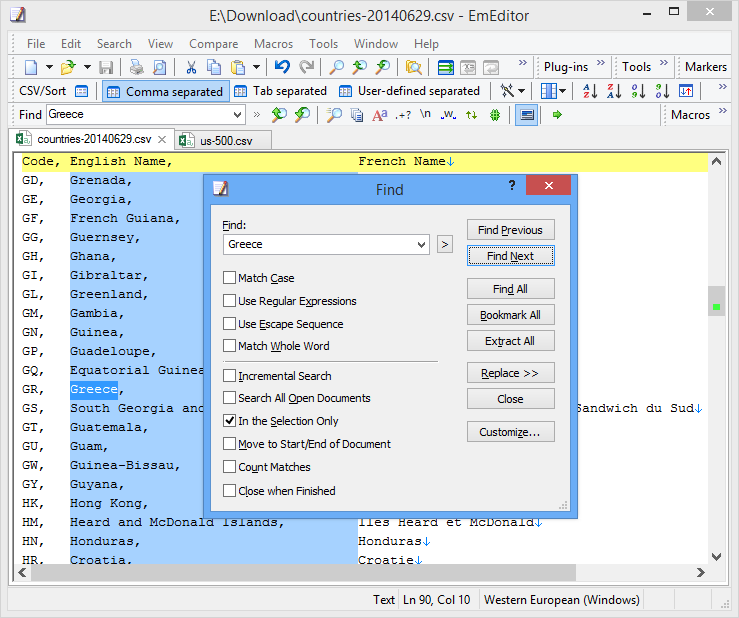Select Comma separated mode
The width and height of the screenshot is (739, 618).
point(166,91)
